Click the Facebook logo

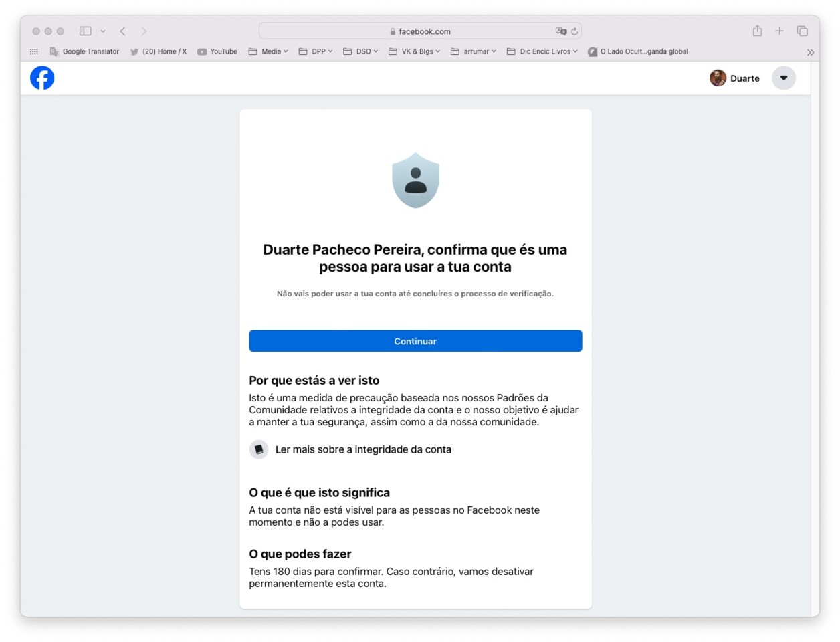[42, 78]
